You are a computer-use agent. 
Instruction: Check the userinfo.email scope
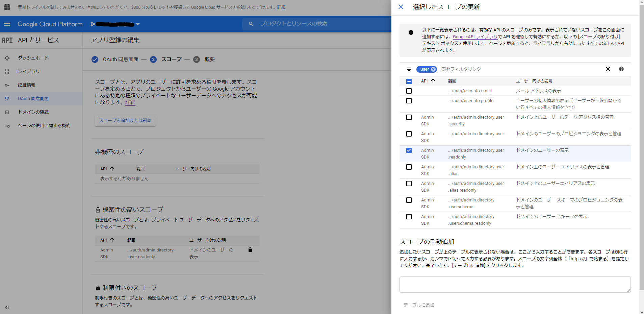coord(409,91)
